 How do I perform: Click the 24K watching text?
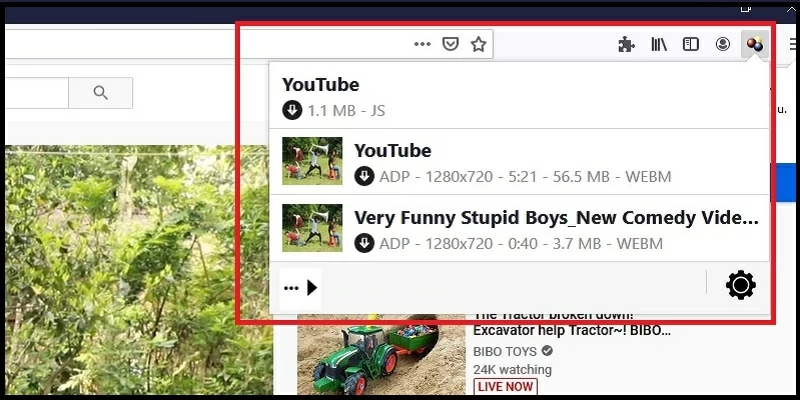coord(512,369)
